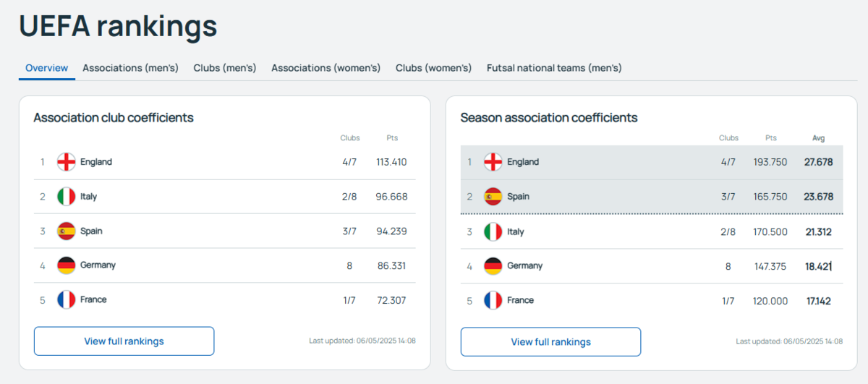
Task: Open Associations (women's) tab
Action: coord(326,68)
